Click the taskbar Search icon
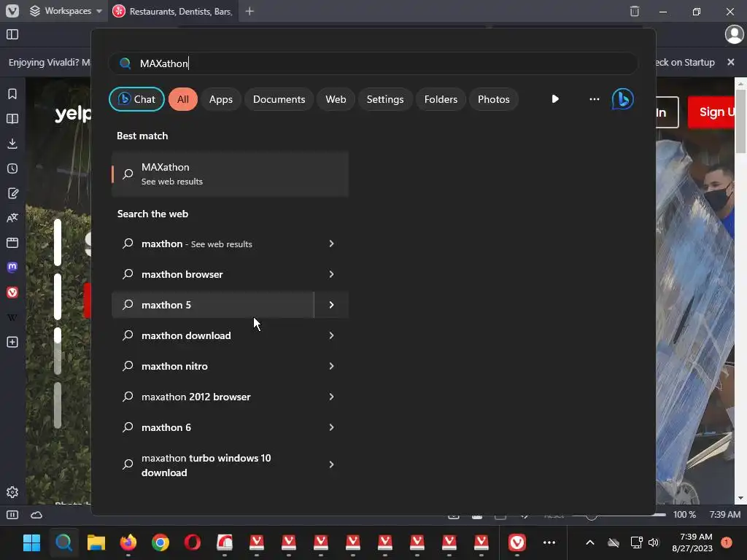Screen dimensions: 747x560 [64, 542]
